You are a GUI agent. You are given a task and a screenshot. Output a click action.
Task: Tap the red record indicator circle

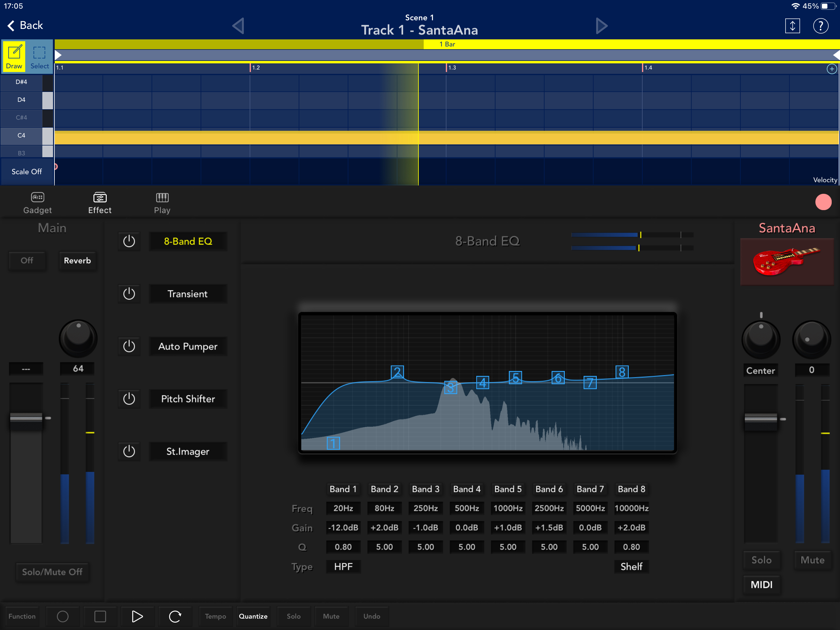tap(823, 202)
